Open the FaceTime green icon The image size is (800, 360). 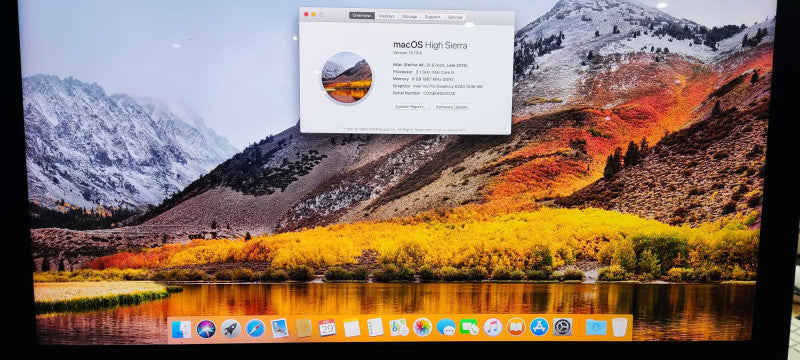(x=469, y=327)
